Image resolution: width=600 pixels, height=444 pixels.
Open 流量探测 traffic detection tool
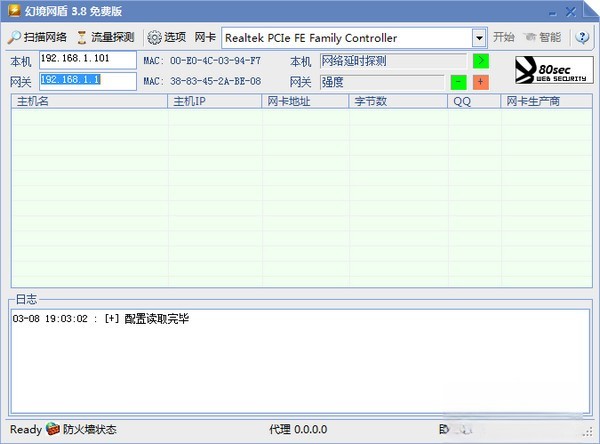(106, 37)
